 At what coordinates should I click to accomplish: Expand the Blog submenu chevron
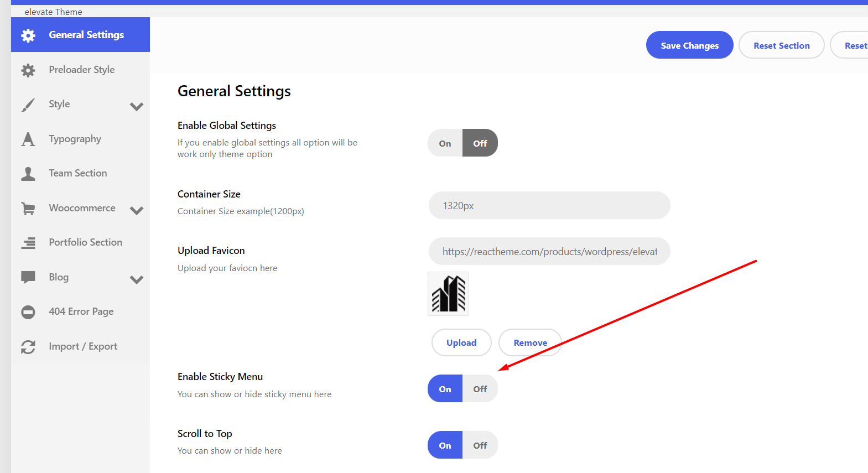137,279
